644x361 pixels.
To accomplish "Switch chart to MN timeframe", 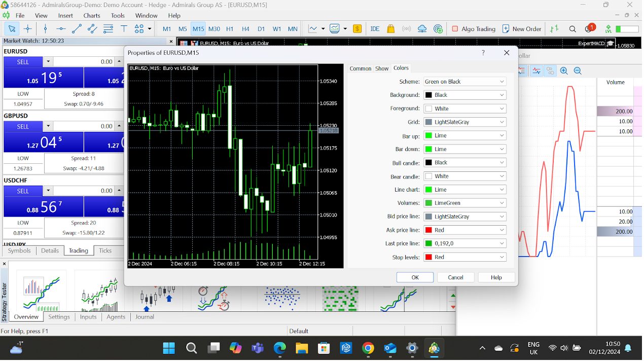I will [293, 29].
